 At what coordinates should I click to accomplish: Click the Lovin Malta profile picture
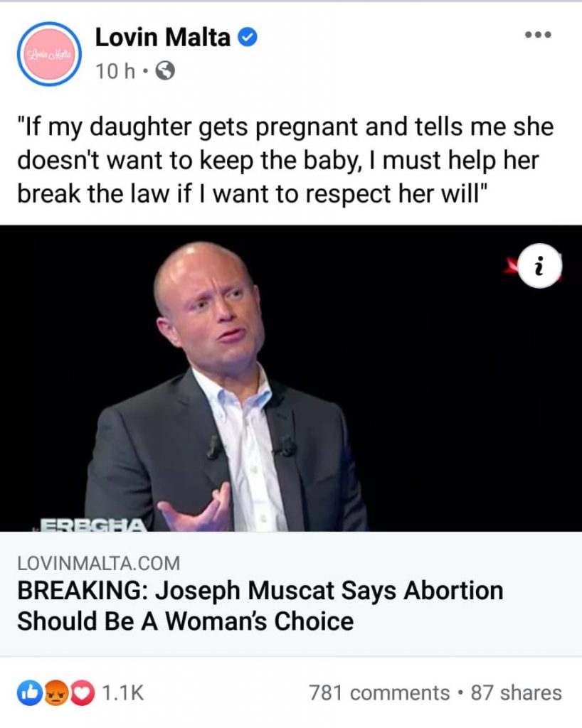click(49, 54)
